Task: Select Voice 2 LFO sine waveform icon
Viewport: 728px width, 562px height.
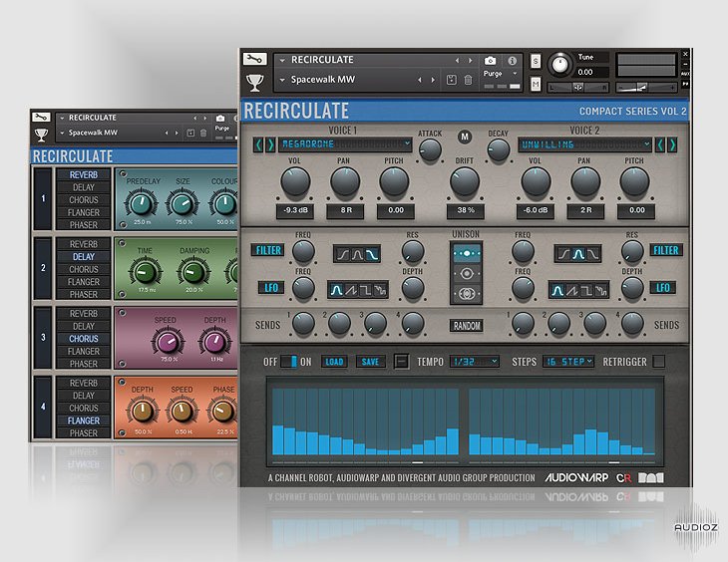Action: click(557, 291)
